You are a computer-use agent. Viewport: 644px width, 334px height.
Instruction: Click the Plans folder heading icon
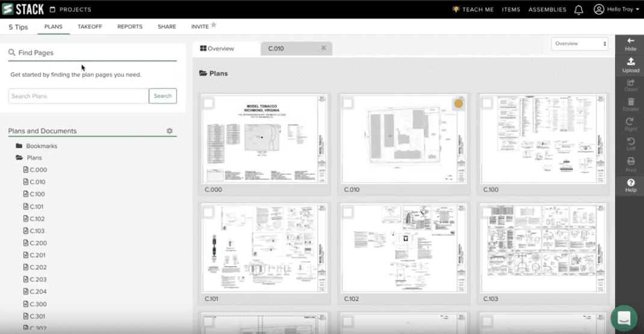click(x=203, y=73)
